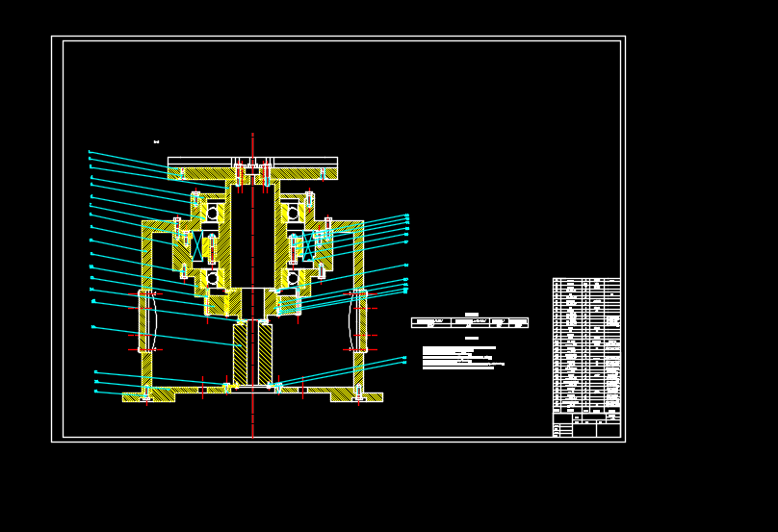The width and height of the screenshot is (778, 532).
Task: Select the lower-left ball bearing circle
Action: [x=213, y=278]
